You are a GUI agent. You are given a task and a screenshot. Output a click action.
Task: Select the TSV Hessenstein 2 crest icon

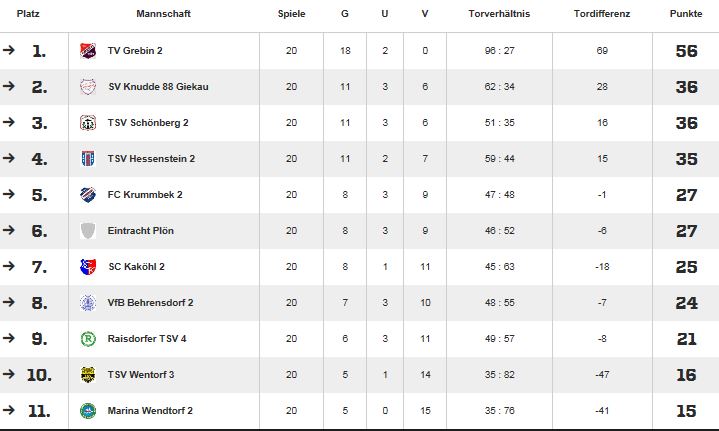coord(88,159)
